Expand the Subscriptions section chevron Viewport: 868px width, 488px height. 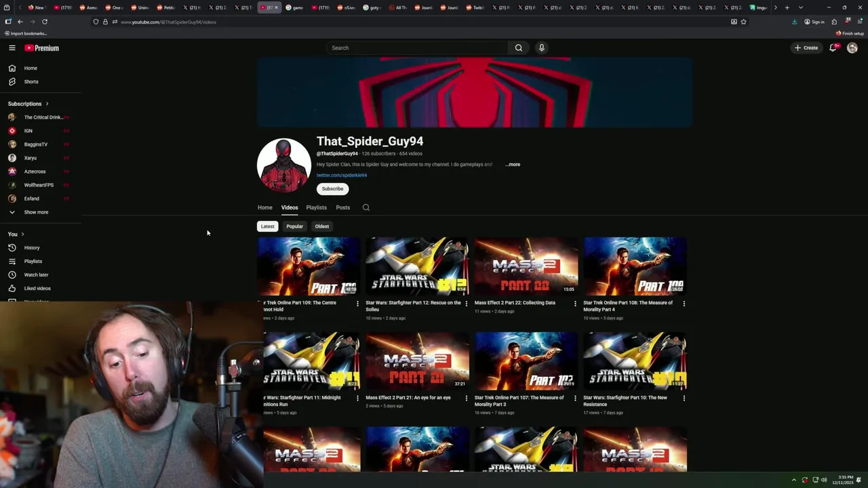pyautogui.click(x=47, y=104)
